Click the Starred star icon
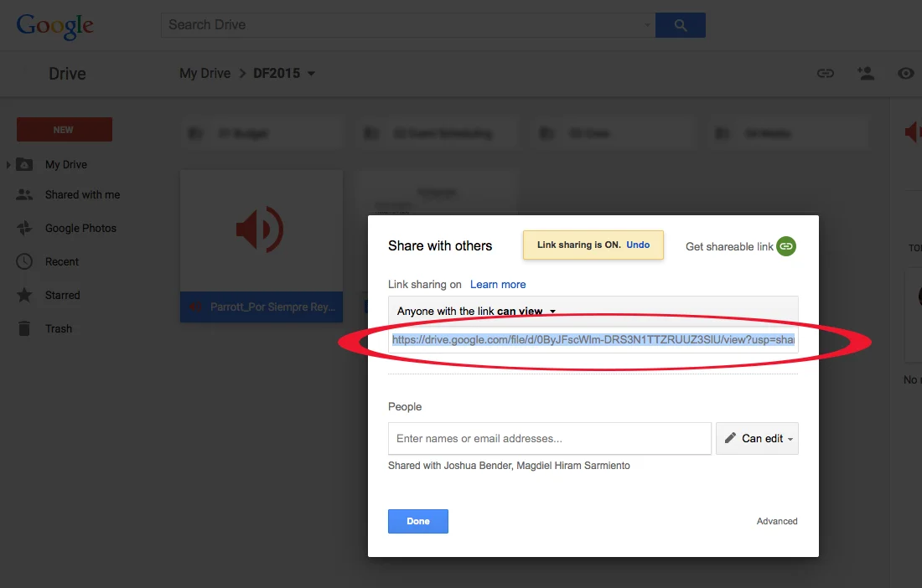The width and height of the screenshot is (922, 588). 24,295
